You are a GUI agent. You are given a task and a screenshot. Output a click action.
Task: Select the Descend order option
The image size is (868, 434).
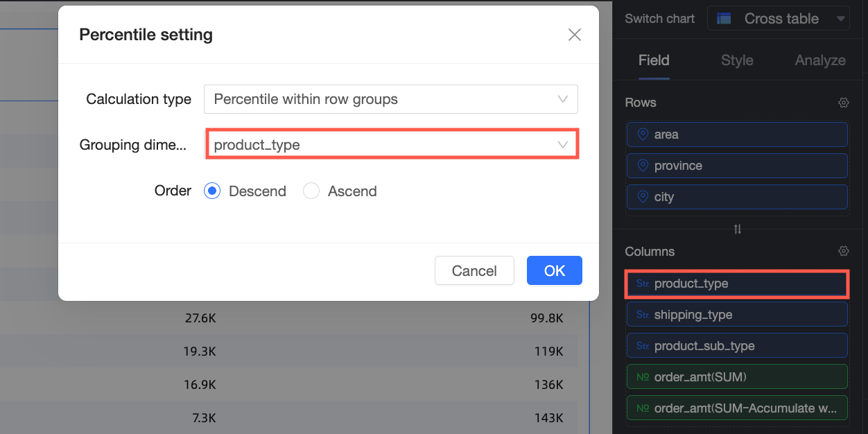tap(212, 191)
